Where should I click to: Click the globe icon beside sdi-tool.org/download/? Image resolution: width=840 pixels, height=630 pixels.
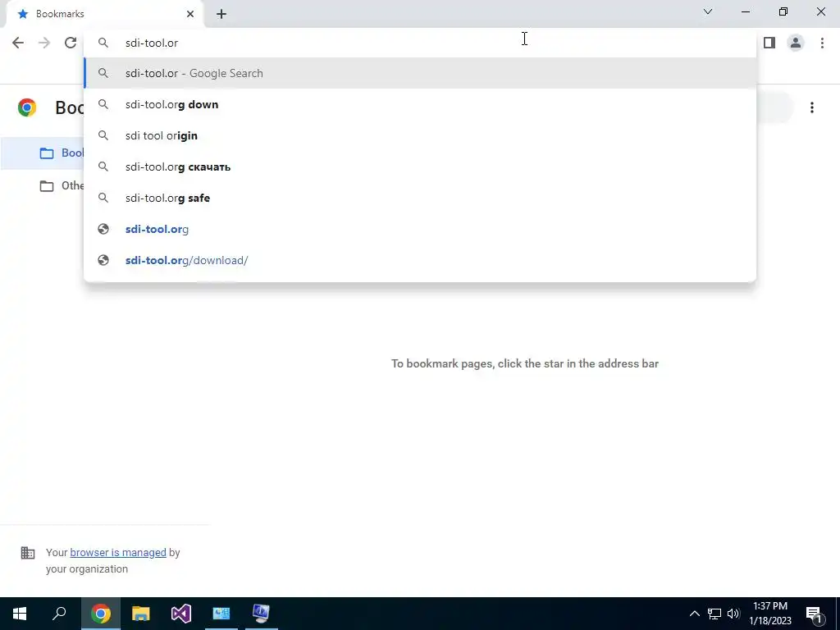pyautogui.click(x=103, y=260)
